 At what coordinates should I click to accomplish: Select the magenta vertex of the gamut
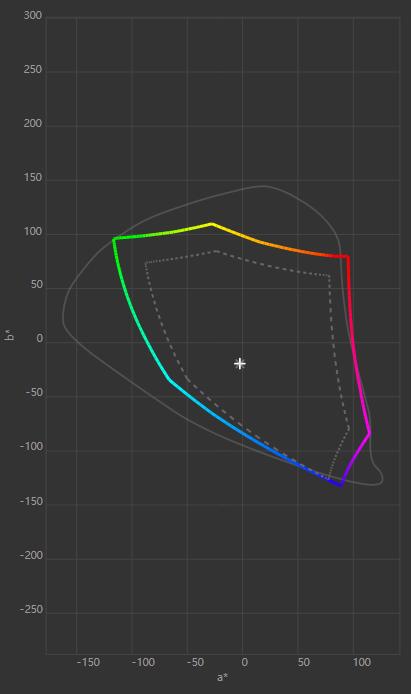click(x=369, y=434)
